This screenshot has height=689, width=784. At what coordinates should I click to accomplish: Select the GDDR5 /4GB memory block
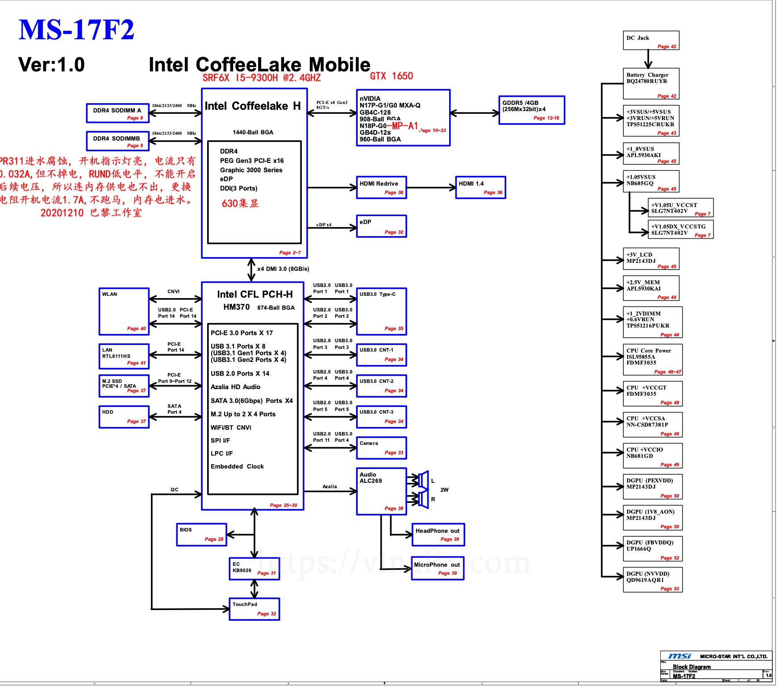point(532,110)
